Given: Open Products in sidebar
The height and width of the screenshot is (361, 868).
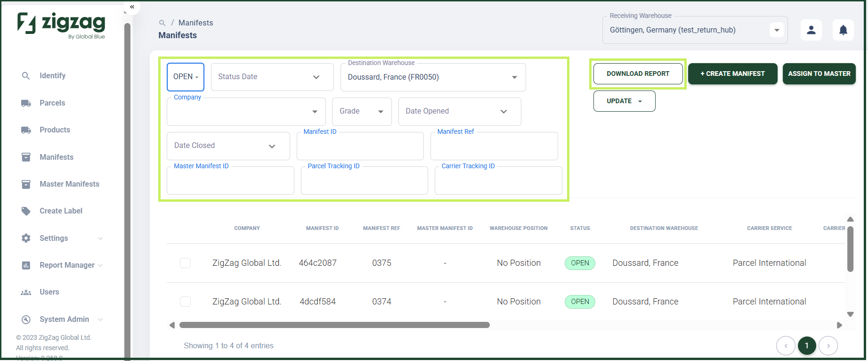Looking at the screenshot, I should (x=55, y=130).
